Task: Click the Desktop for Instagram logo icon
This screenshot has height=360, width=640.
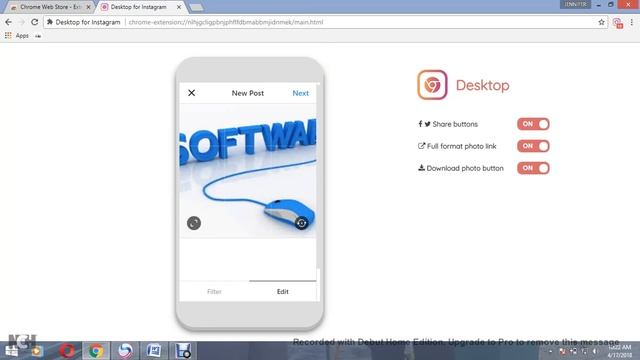Action: tap(432, 85)
